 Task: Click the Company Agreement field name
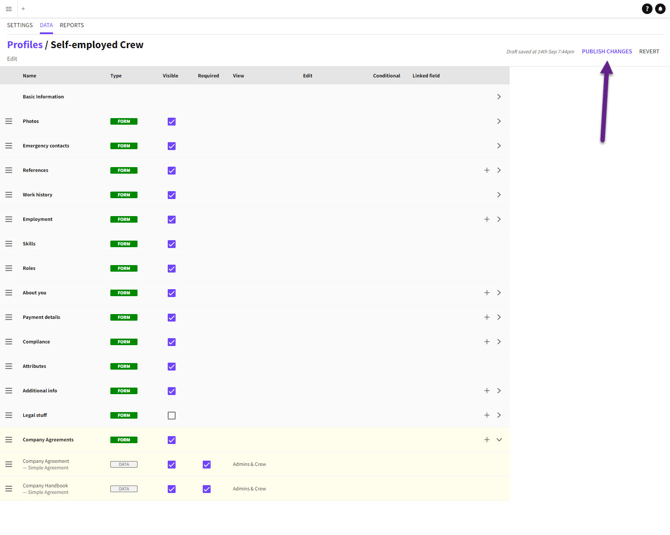(46, 461)
